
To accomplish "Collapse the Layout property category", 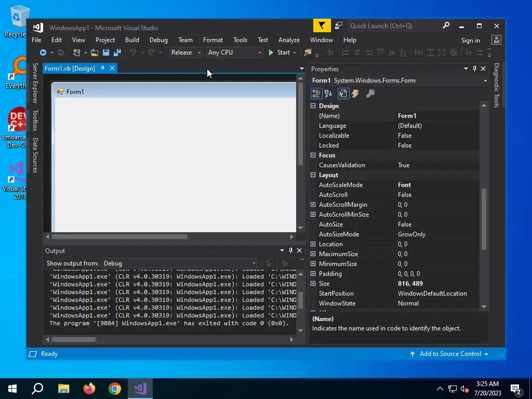I will pyautogui.click(x=313, y=175).
